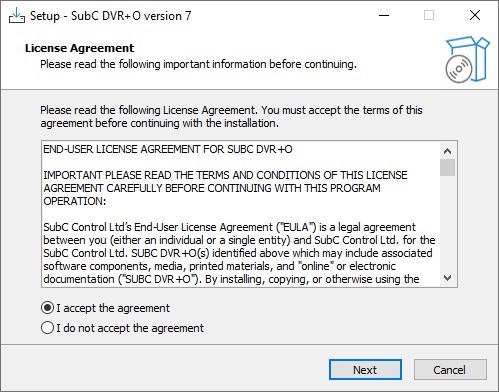Click the 'END-USER LICENSE AGREEMENT FOR SUBC DVR+O' line
499x392 pixels.
click(x=168, y=149)
